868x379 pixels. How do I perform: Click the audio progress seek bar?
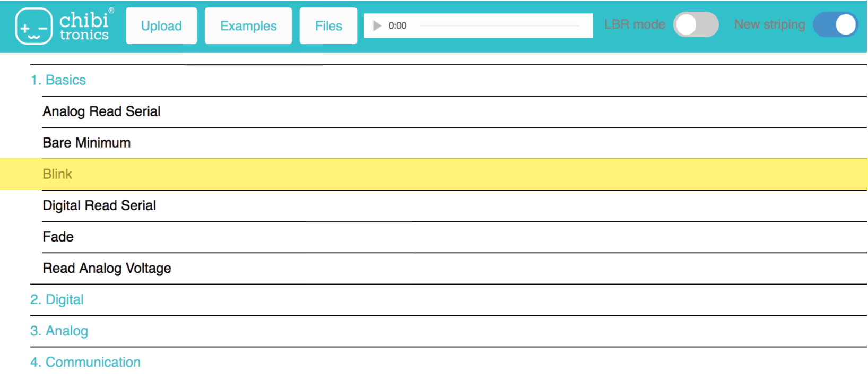click(499, 25)
